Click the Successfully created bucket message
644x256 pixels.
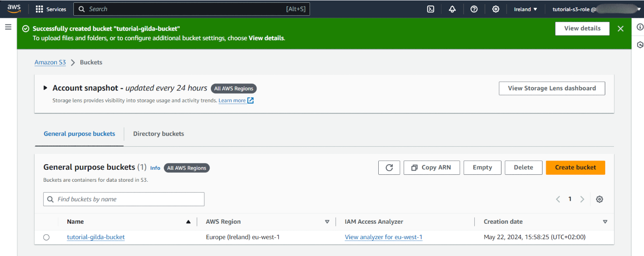pos(106,29)
